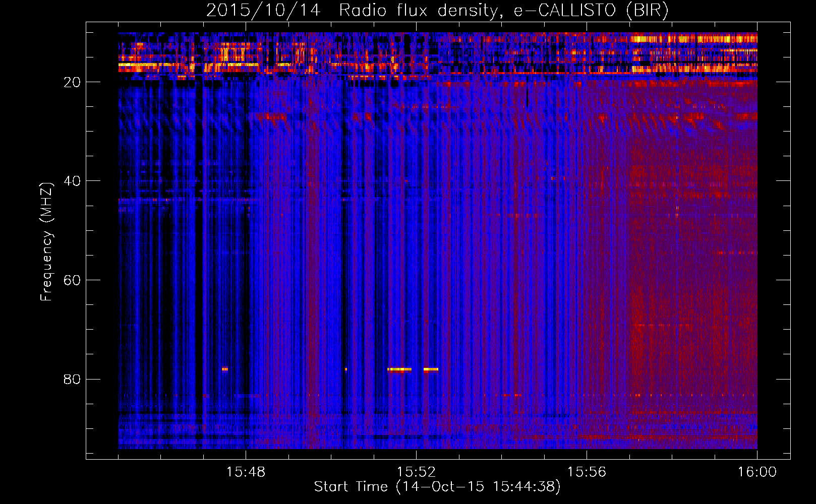Viewport: 816px width, 504px height.
Task: Click the 20 MHz frequency tick label
Action: (72, 82)
